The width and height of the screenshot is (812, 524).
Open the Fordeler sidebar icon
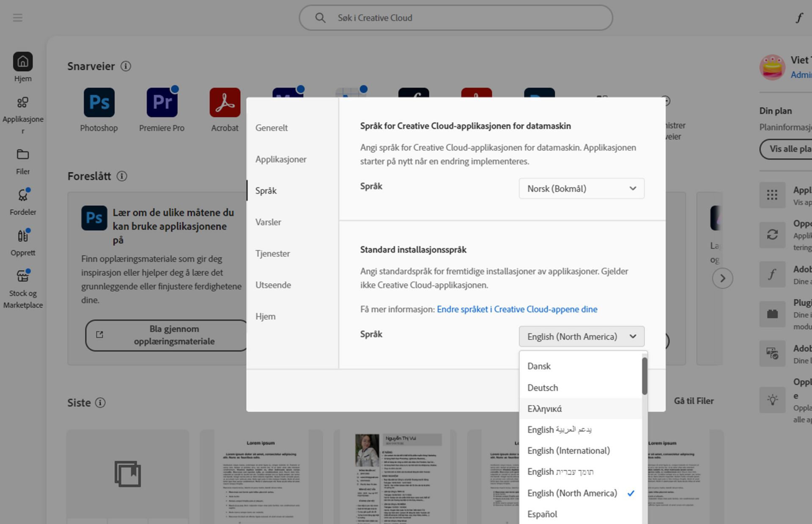[x=23, y=195]
